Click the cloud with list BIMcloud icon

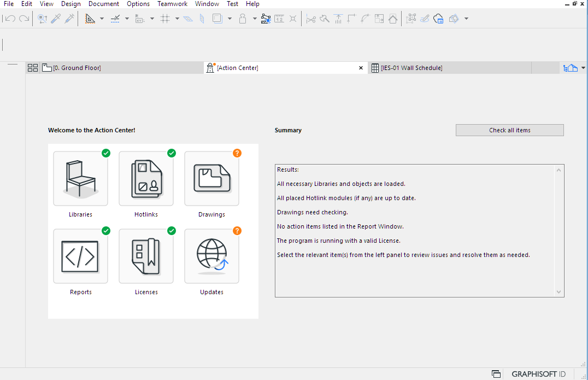pos(438,19)
